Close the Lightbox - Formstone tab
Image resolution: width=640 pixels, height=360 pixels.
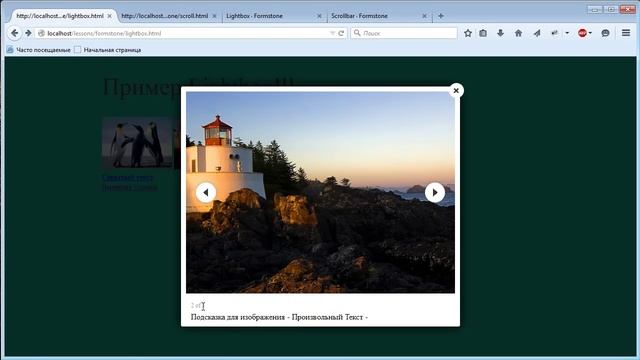click(x=319, y=16)
